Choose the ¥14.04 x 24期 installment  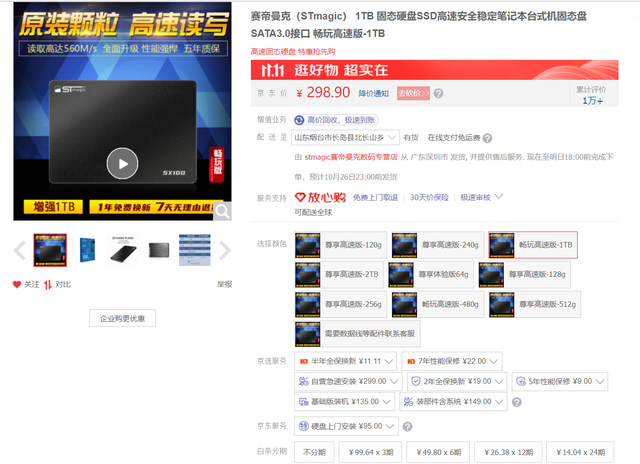tap(580, 452)
